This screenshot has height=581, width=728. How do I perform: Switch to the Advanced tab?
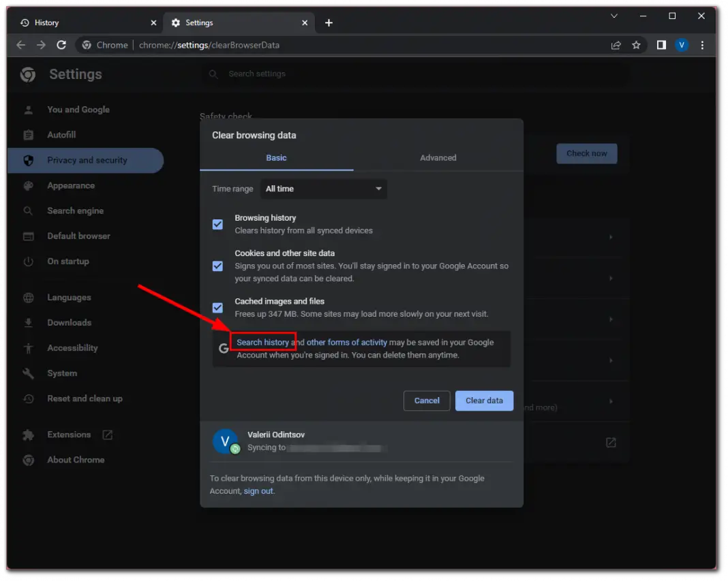click(438, 157)
